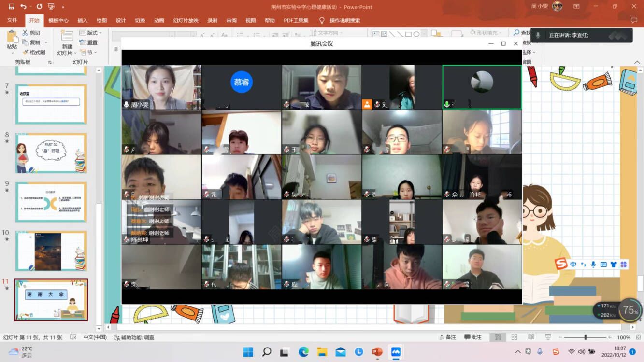This screenshot has height=362, width=644.
Task: Toggle the Notes (备注) pane
Action: coord(447,337)
